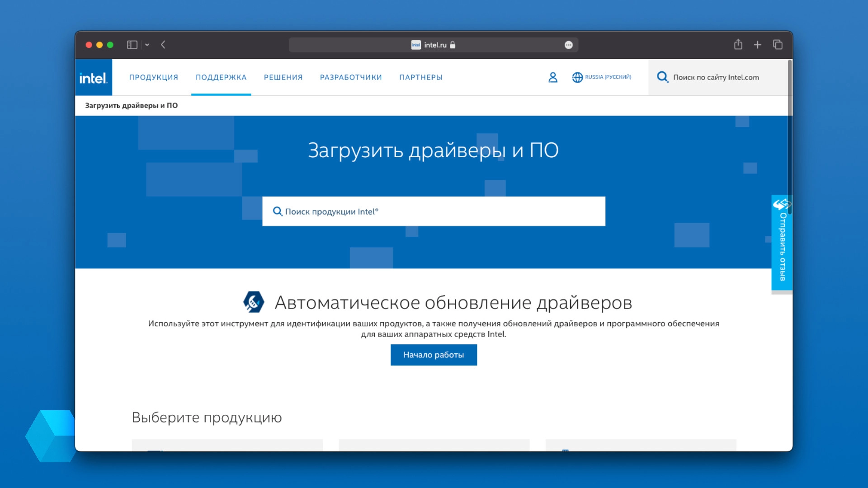Image resolution: width=868 pixels, height=488 pixels.
Task: Select RUSSIA (РУССКИЙ) region selector
Action: (608, 77)
